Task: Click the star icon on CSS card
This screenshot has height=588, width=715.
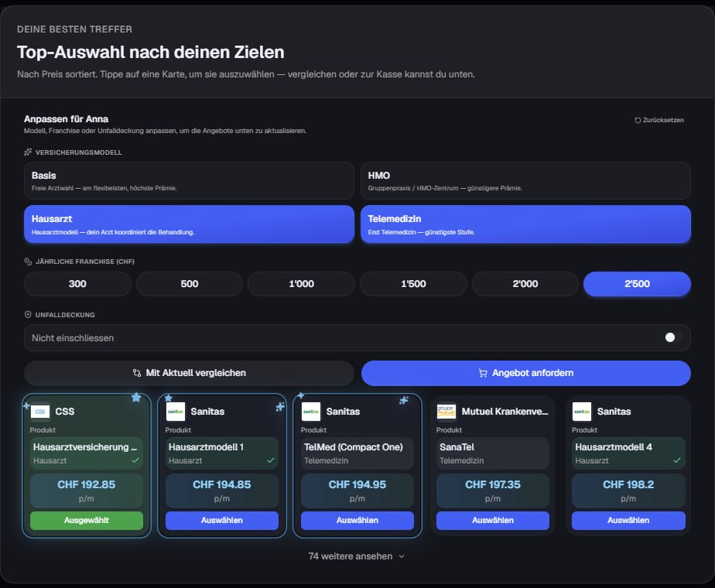Action: coord(136,398)
